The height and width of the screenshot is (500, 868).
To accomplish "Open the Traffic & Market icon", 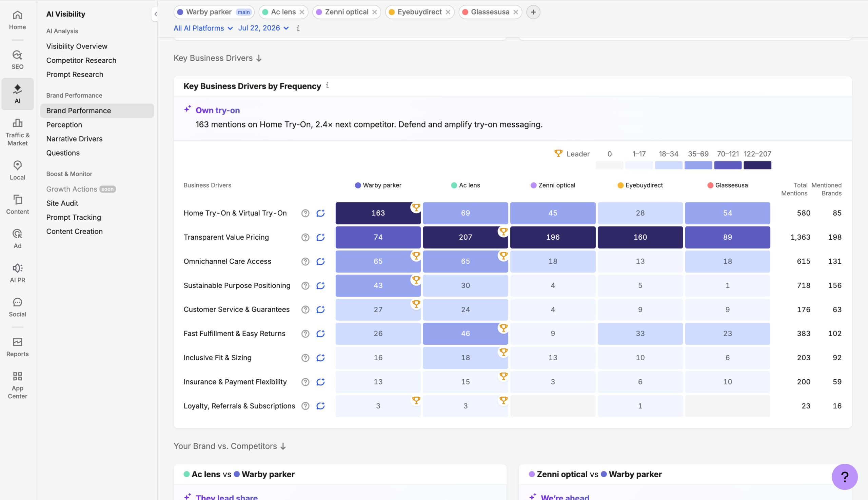I will 17,132.
